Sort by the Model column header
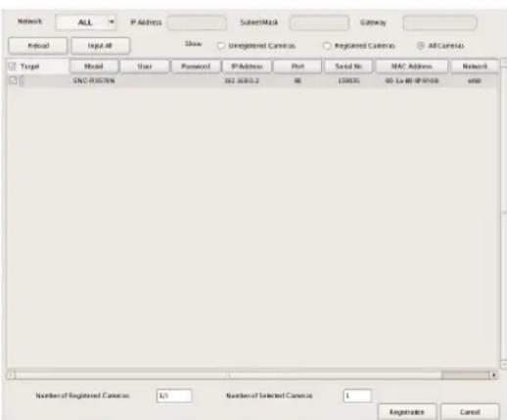Screen dimensions: 507x420 pos(94,67)
